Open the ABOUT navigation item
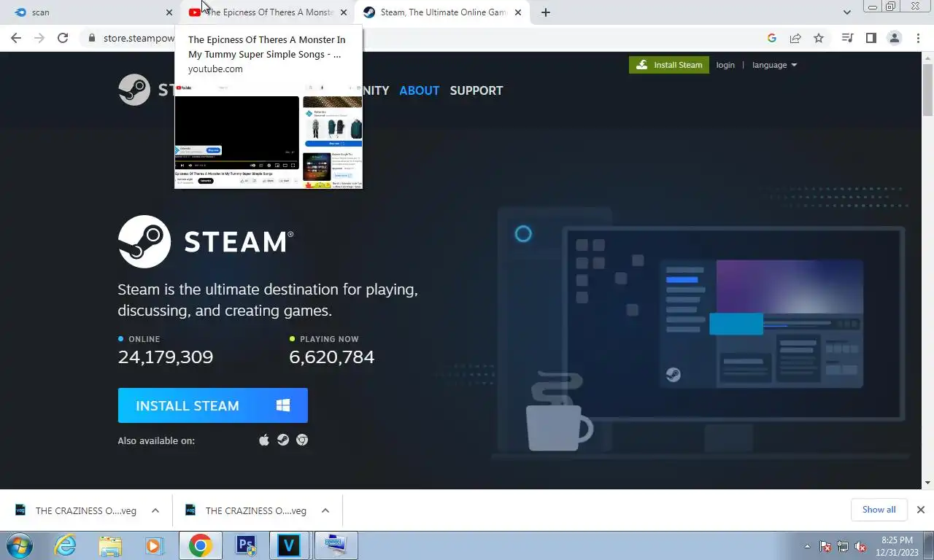Viewport: 934px width, 560px height. 420,90
